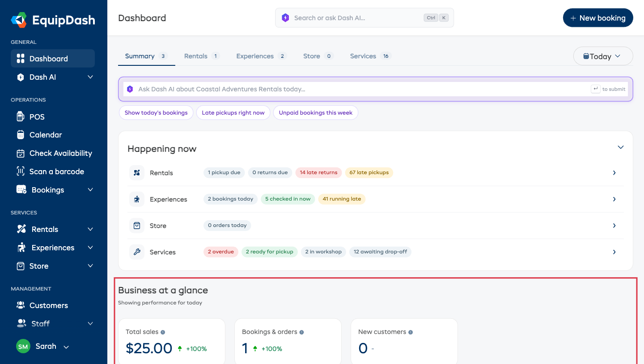This screenshot has height=364, width=644.
Task: Click the purple icon in Ask Dash AI box
Action: point(130,89)
